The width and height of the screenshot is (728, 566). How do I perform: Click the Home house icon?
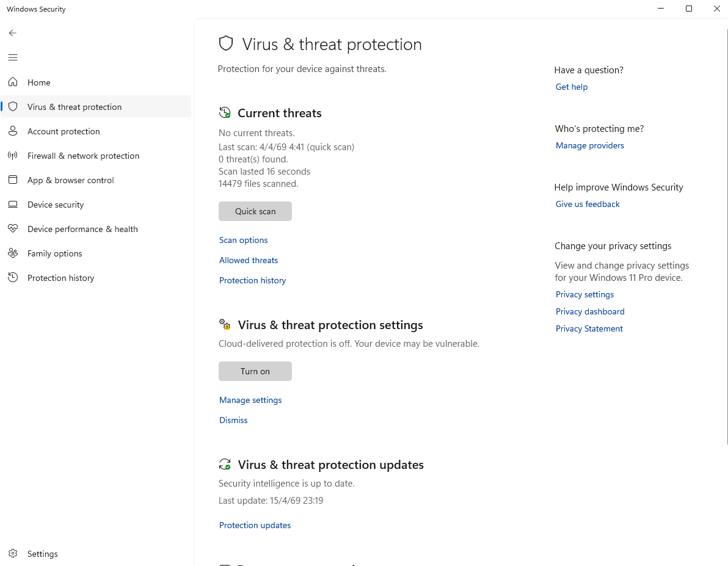[x=13, y=82]
